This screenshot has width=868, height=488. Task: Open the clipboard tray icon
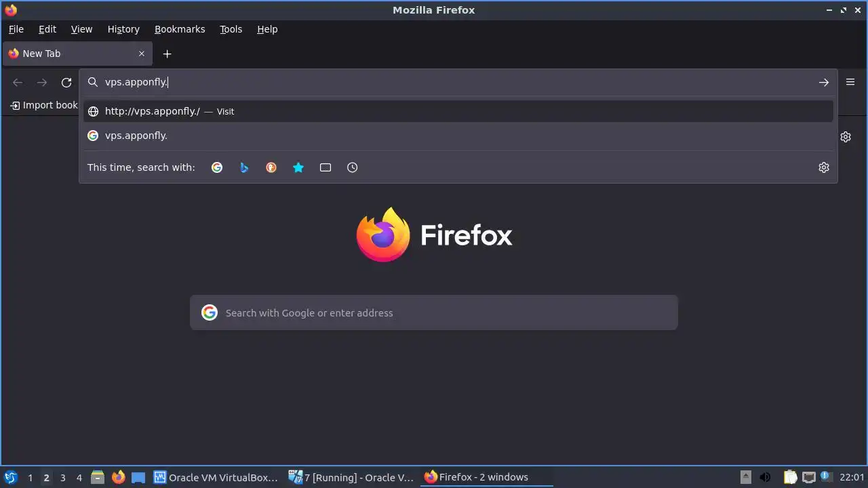point(791,477)
